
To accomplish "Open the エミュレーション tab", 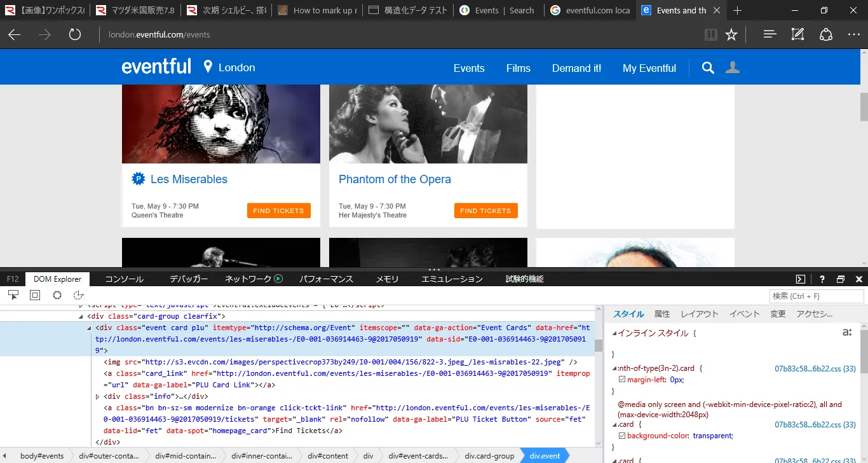I will (x=452, y=279).
